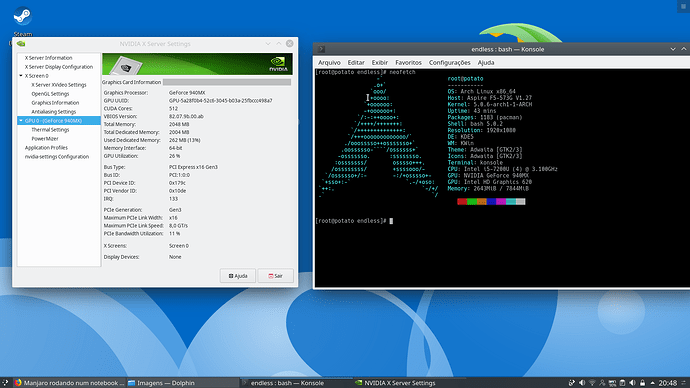The height and width of the screenshot is (388, 690).
Task: Select PowerMizer in the sidebar
Action: (x=45, y=139)
